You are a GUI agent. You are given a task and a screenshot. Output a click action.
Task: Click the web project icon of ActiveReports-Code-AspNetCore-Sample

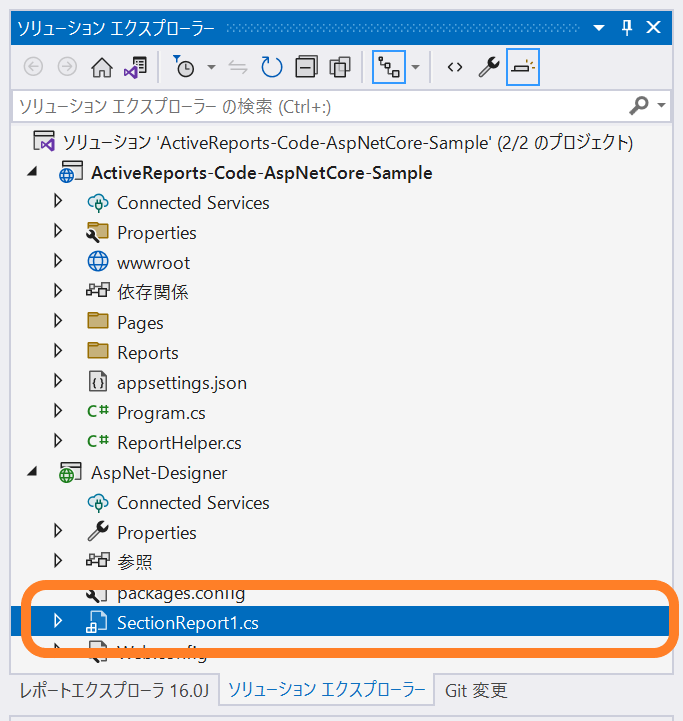pos(70,172)
